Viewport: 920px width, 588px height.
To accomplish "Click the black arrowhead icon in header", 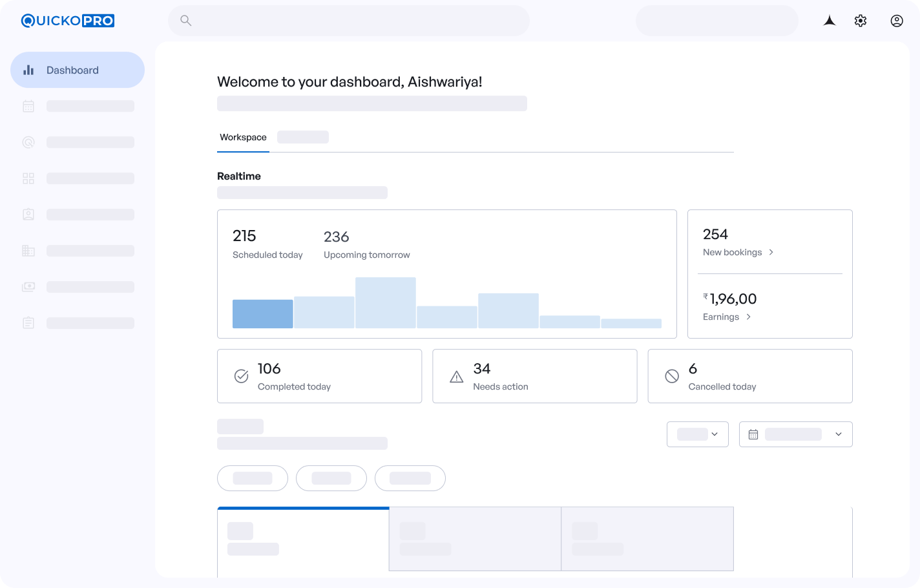I will 830,21.
